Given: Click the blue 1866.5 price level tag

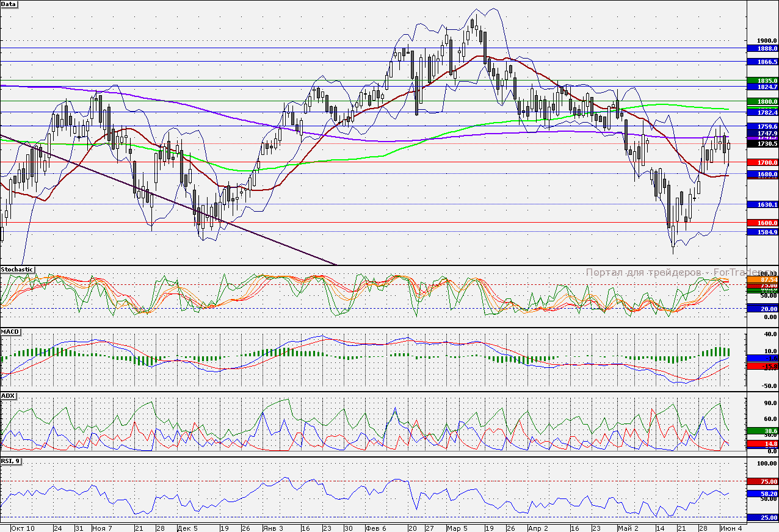Looking at the screenshot, I should click(762, 62).
